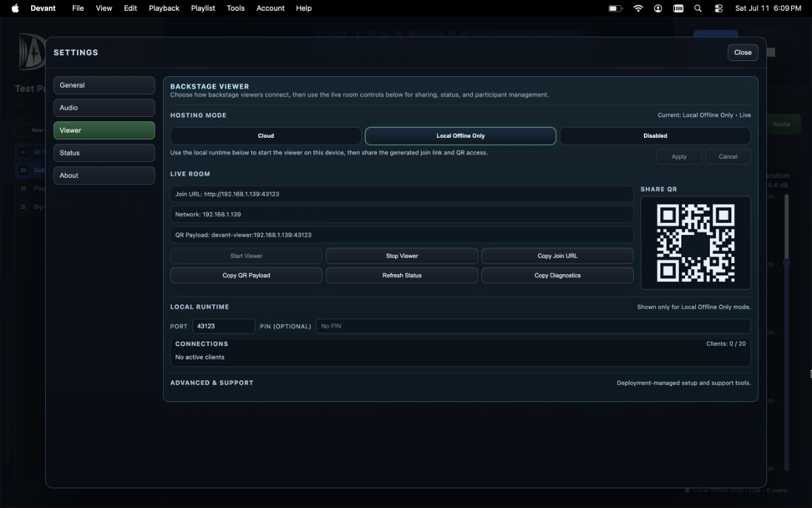Screen dimensions: 812x508
Task: Switch to General settings section
Action: pyautogui.click(x=104, y=85)
